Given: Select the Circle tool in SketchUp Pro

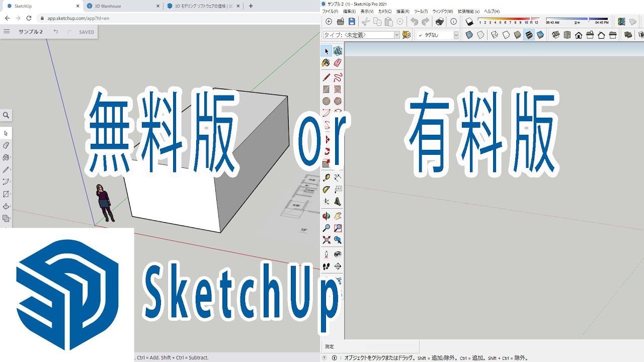Looking at the screenshot, I should [327, 101].
